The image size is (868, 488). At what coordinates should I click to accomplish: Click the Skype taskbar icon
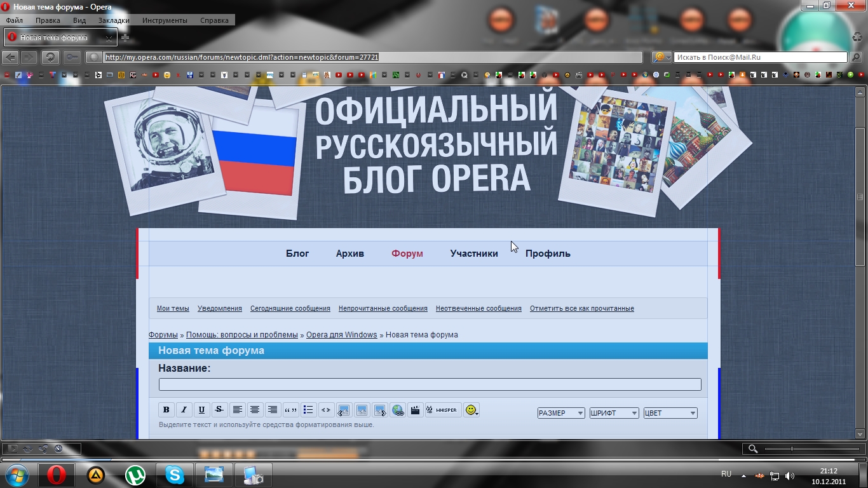[x=174, y=475]
